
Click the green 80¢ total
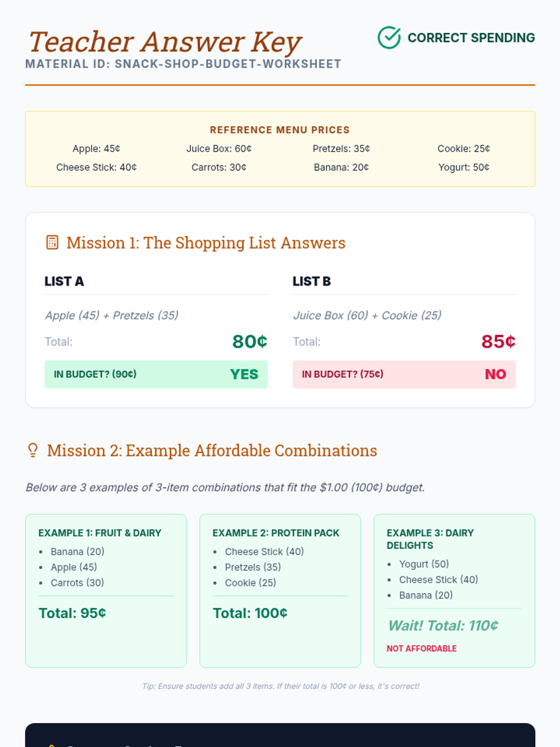[250, 342]
